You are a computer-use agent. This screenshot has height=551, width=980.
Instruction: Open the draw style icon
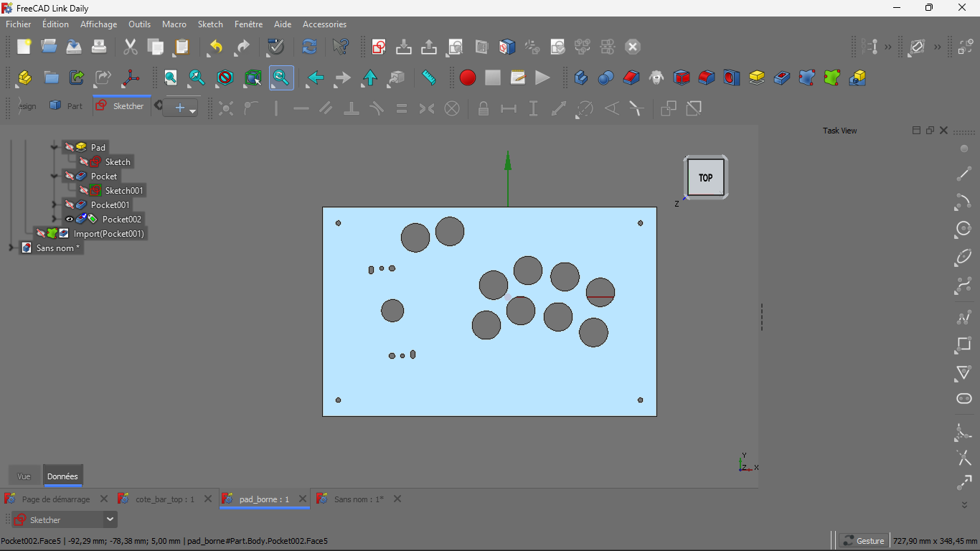(225, 77)
